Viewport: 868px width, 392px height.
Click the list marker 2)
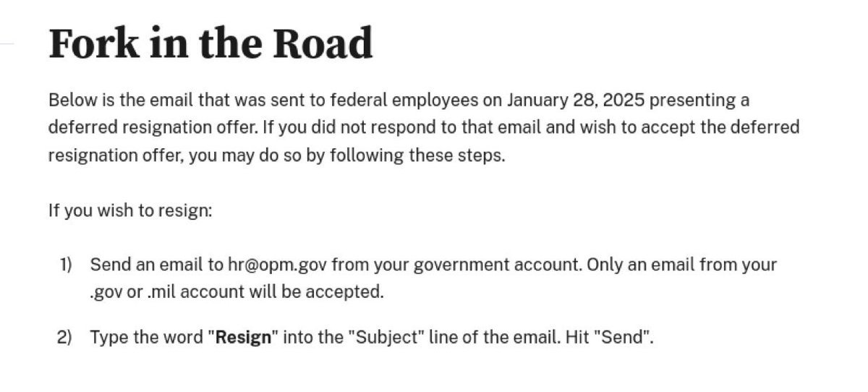click(x=65, y=337)
